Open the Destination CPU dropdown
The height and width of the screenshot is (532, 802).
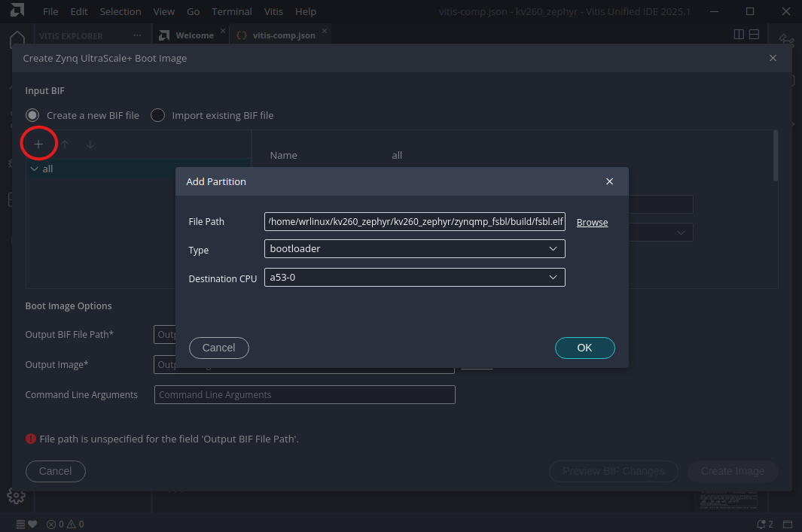(x=414, y=278)
